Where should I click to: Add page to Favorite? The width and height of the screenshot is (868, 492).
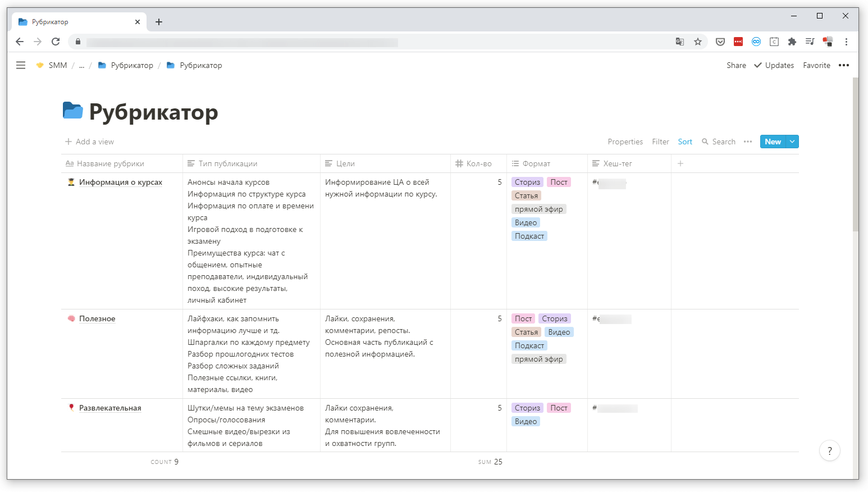[816, 65]
